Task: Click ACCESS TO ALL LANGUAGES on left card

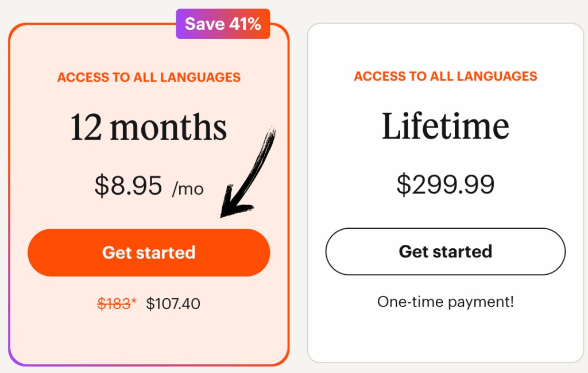Action: coord(149,77)
